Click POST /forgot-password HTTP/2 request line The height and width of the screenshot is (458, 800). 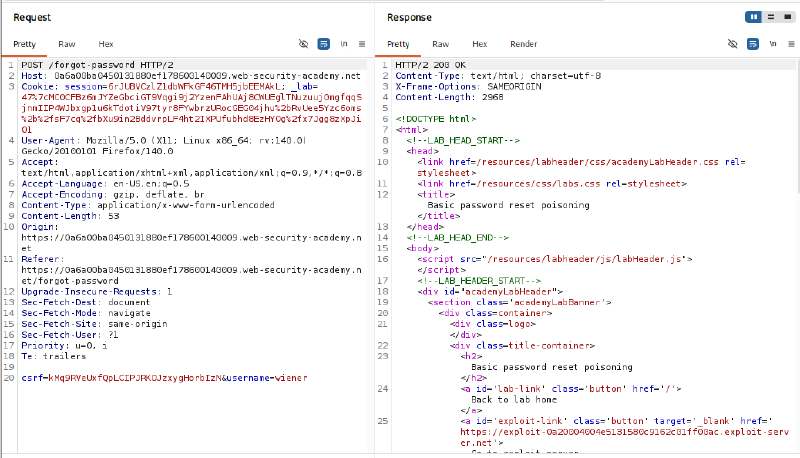(x=97, y=65)
